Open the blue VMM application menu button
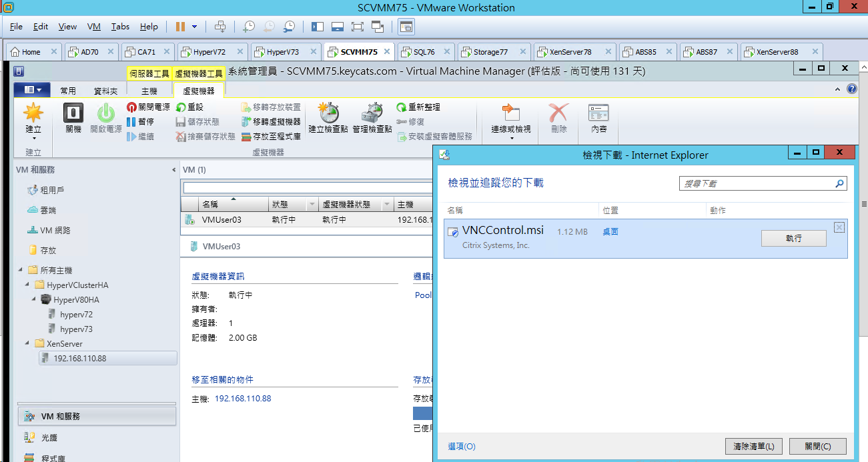This screenshot has height=462, width=868. pyautogui.click(x=31, y=90)
